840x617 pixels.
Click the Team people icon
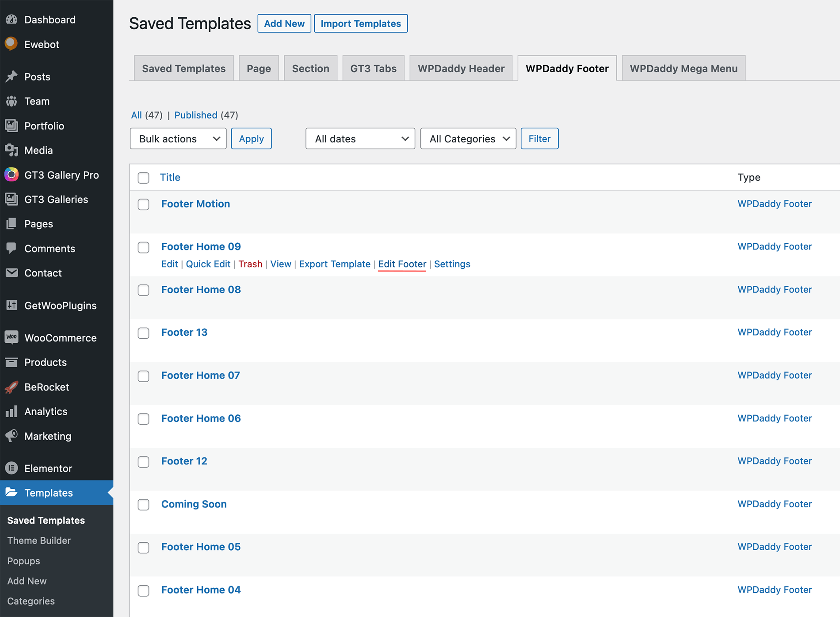11,101
